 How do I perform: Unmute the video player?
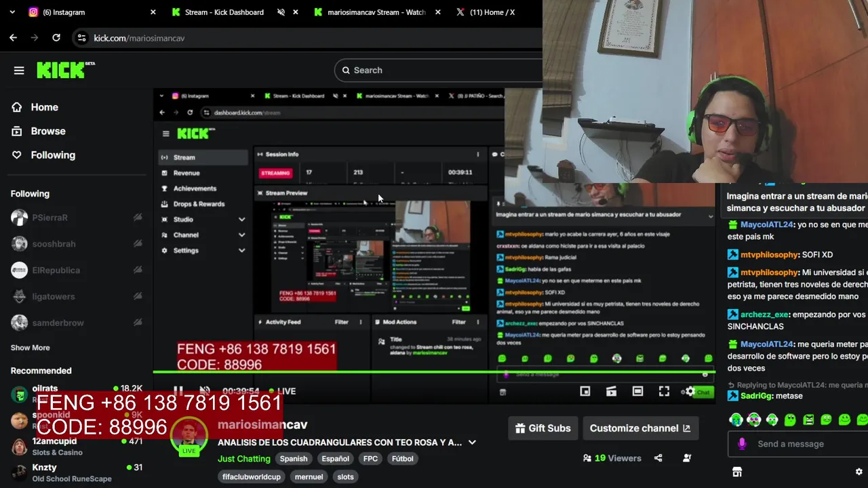coord(204,391)
